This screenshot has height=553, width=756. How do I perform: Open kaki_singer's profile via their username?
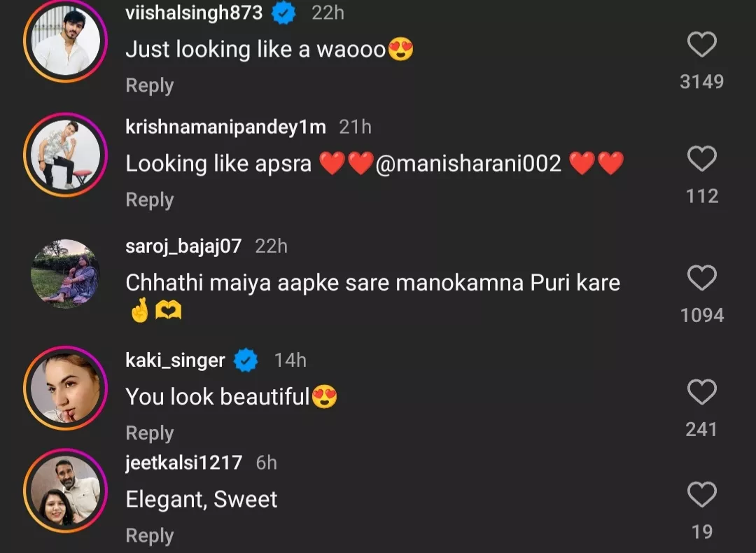click(174, 360)
